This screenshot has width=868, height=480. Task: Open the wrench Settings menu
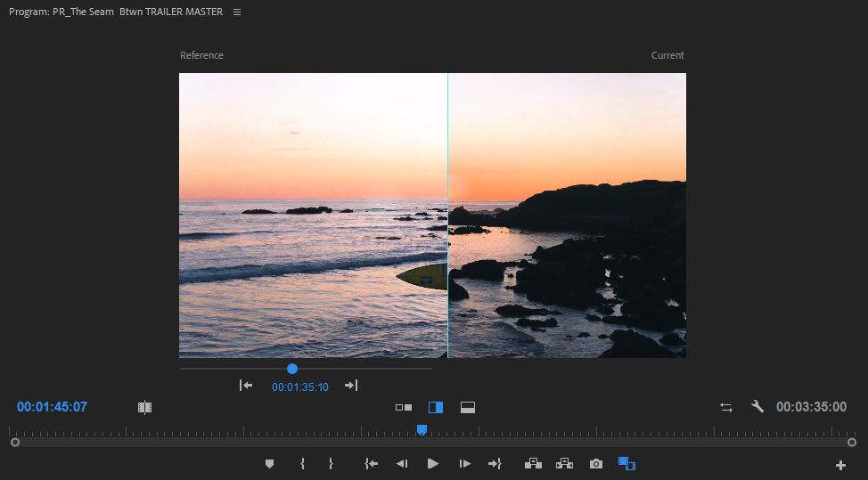tap(757, 407)
